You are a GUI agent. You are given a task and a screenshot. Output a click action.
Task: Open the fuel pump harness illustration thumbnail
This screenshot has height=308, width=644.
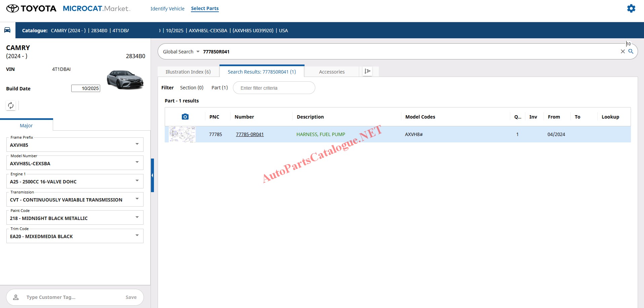click(182, 134)
